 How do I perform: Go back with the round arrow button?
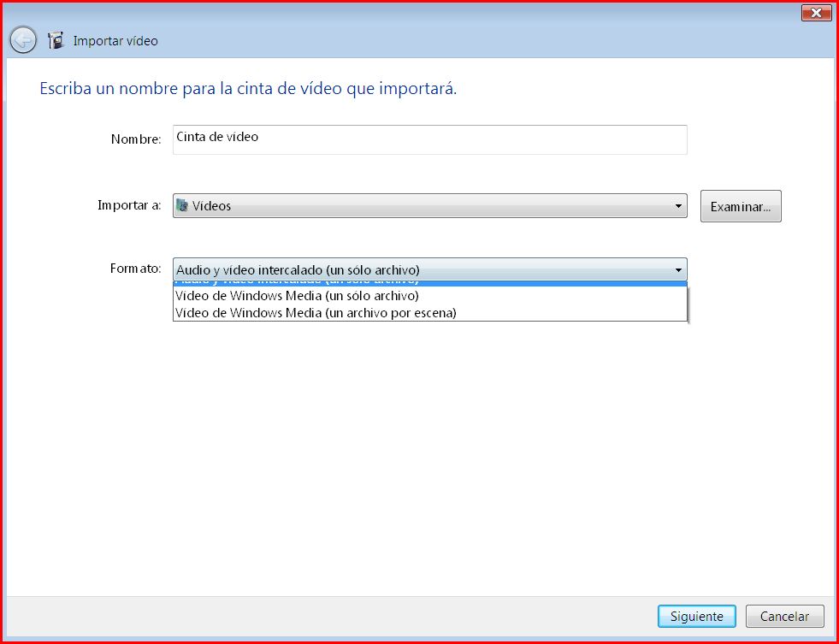pos(23,40)
